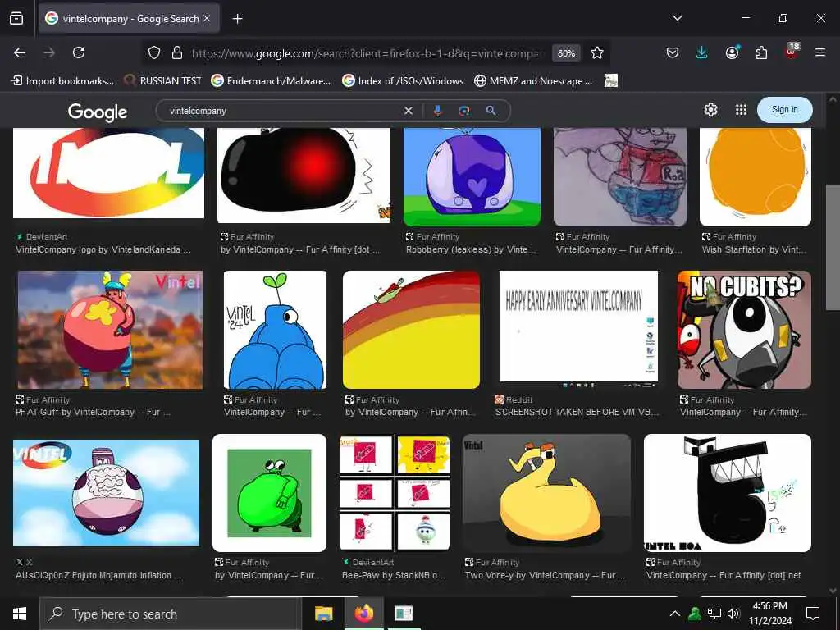Click the Type here to search box
Viewport: 840px width, 630px height.
[171, 614]
